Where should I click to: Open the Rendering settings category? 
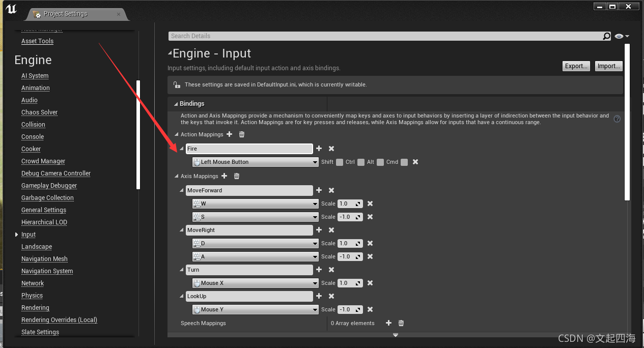(x=35, y=308)
